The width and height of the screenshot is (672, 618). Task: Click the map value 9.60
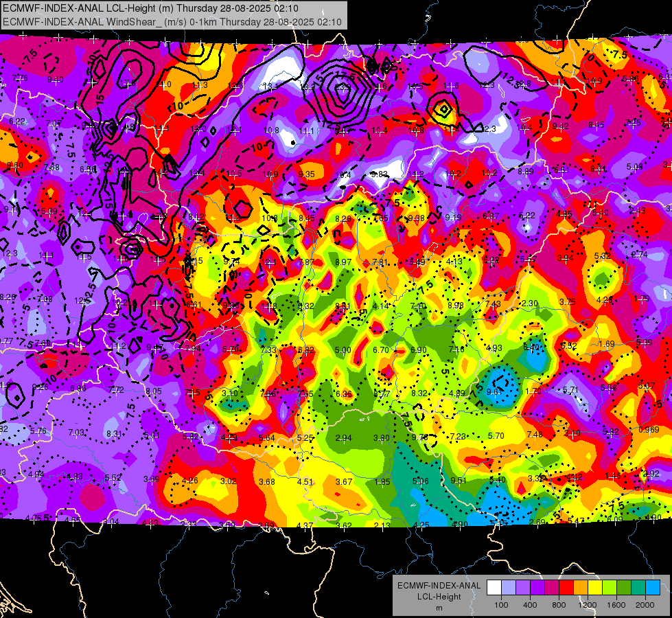[15, 165]
